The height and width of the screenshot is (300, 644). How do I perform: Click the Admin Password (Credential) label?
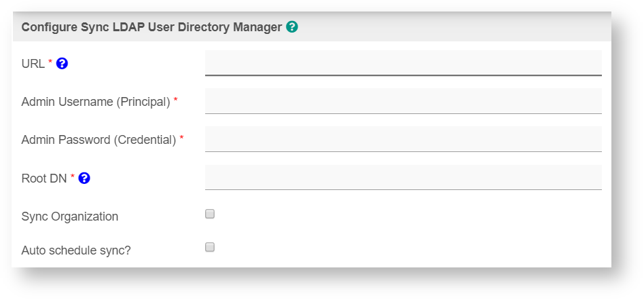(99, 140)
